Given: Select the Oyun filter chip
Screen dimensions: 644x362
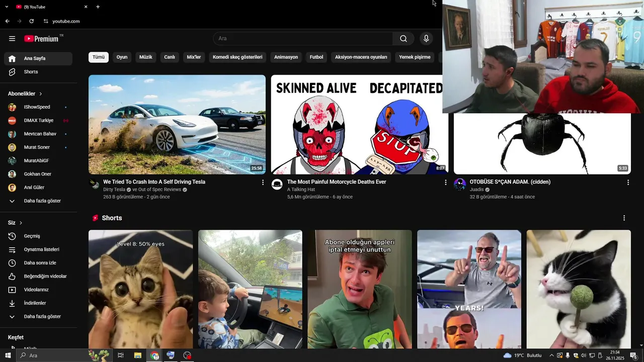Looking at the screenshot, I should [x=122, y=57].
